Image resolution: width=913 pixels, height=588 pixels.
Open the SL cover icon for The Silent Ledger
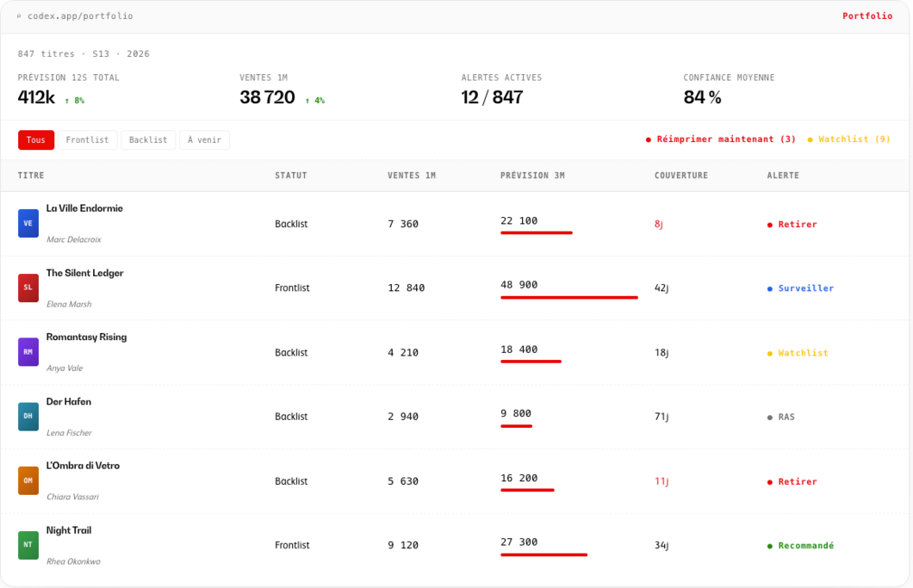28,288
